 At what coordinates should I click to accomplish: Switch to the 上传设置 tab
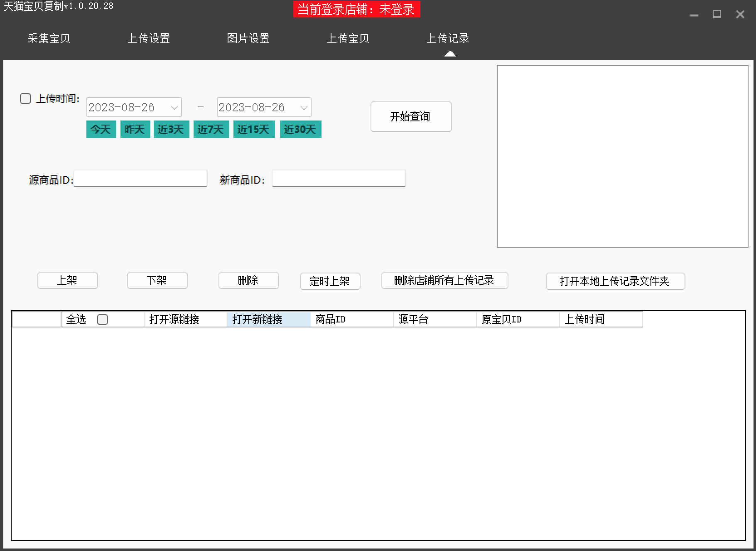coord(149,39)
